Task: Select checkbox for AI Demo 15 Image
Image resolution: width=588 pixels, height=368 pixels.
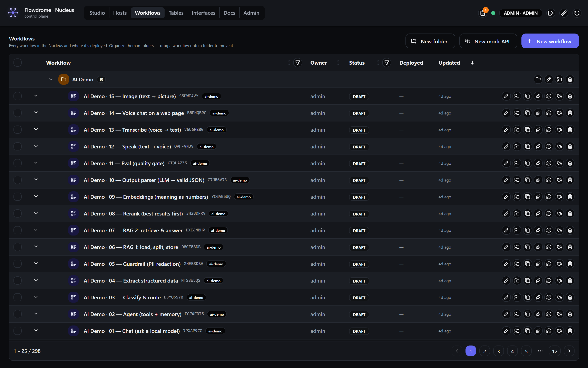Action: coord(18,96)
